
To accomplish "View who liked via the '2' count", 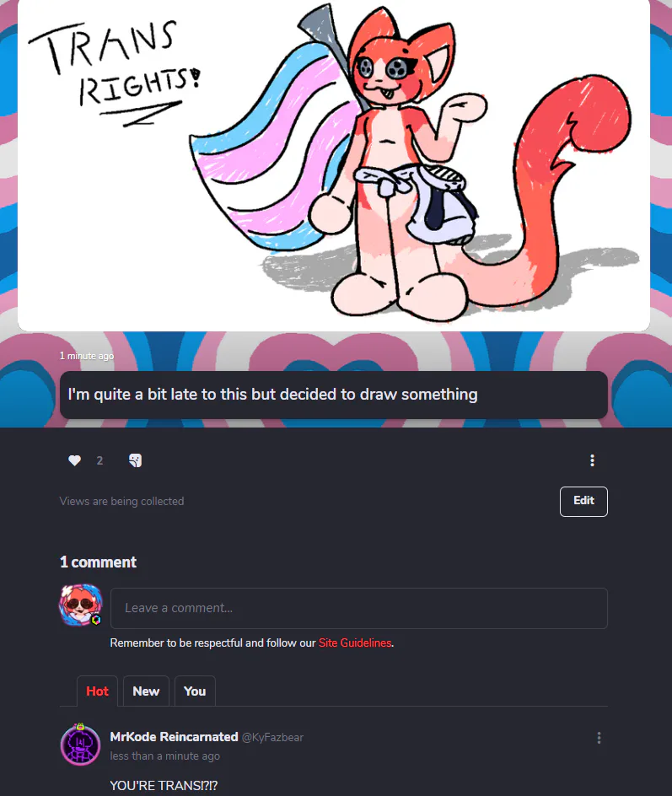I will tap(100, 460).
